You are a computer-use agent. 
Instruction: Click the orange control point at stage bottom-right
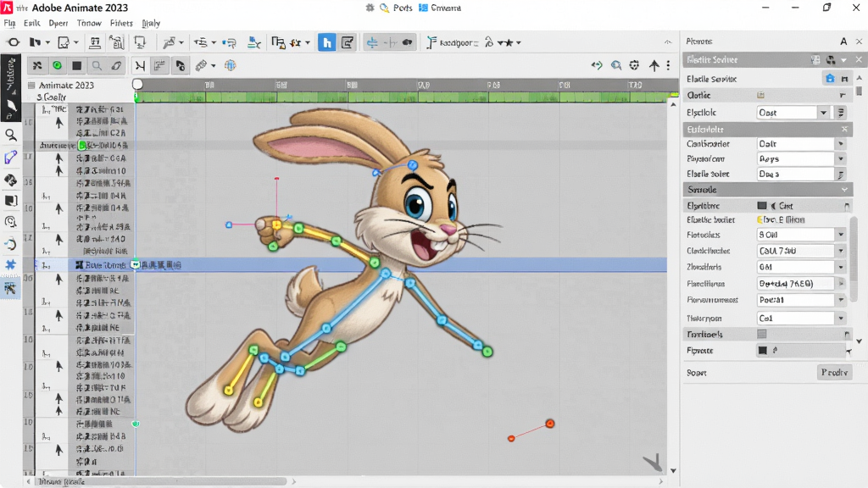[549, 424]
